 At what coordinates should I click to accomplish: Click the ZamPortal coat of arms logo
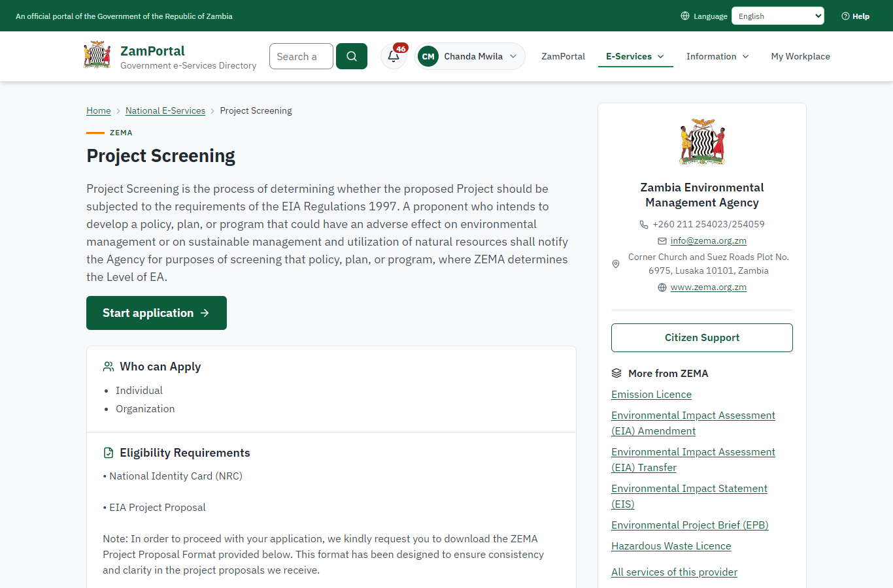(97, 55)
